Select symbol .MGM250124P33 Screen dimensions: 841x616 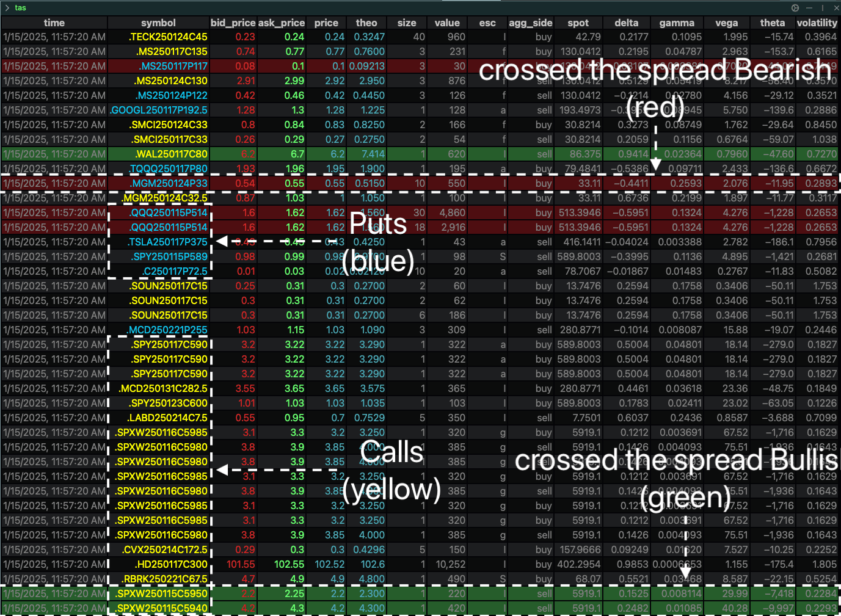(169, 183)
